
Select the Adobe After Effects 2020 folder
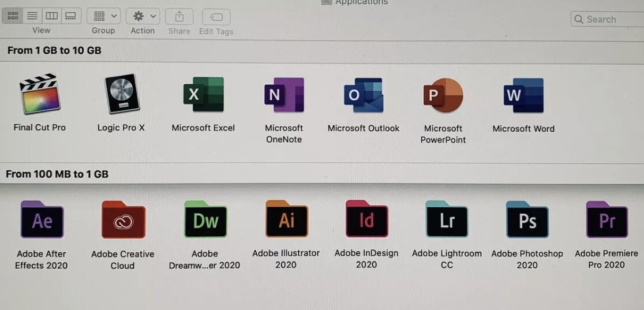tap(42, 219)
